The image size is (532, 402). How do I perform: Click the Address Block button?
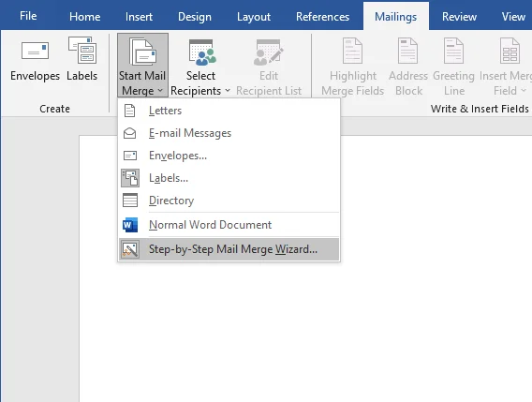(x=408, y=67)
